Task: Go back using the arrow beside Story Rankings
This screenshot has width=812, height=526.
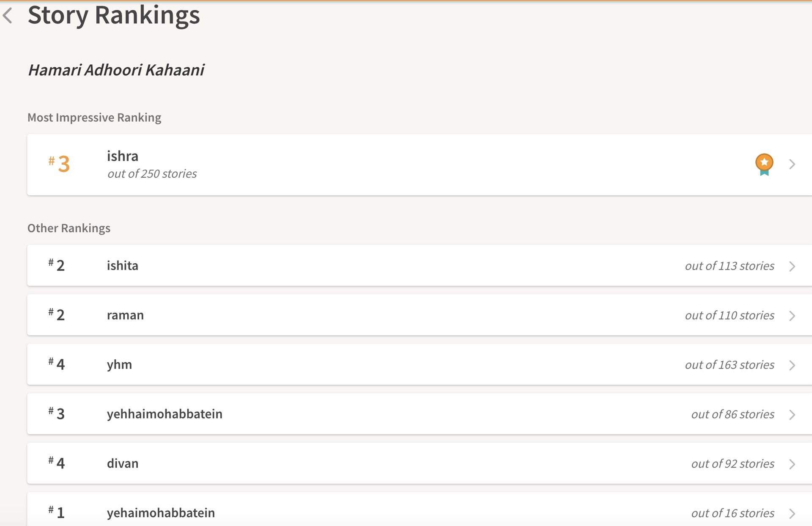Action: (x=8, y=16)
